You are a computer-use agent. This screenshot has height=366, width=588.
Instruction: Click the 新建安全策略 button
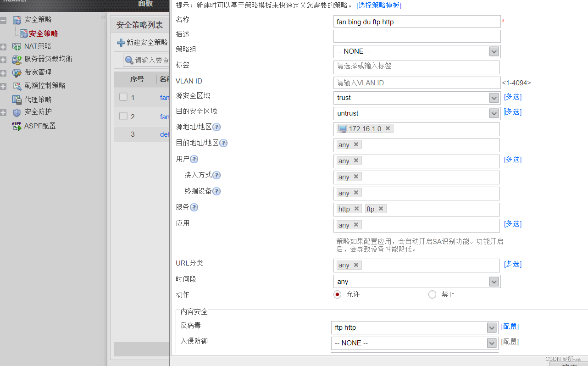point(143,42)
